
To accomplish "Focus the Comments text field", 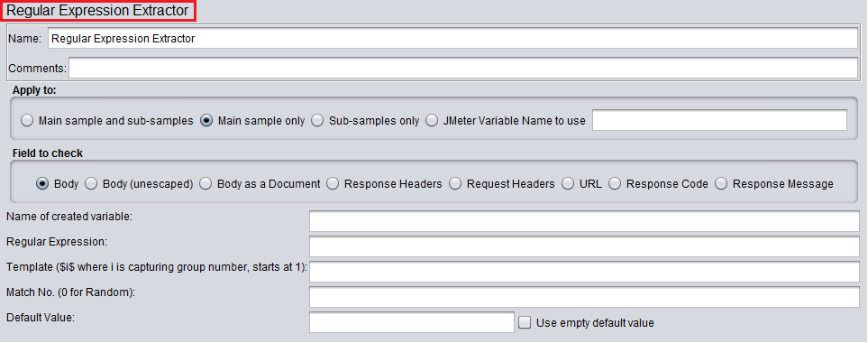I will pyautogui.click(x=463, y=69).
